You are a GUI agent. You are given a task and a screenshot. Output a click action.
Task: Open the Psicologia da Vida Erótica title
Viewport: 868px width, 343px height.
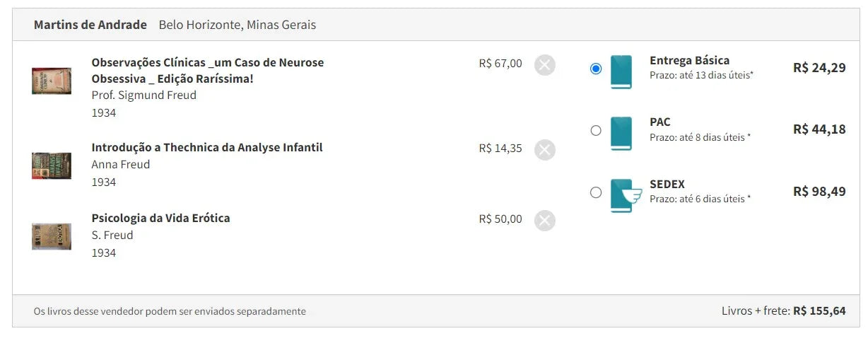tap(160, 218)
